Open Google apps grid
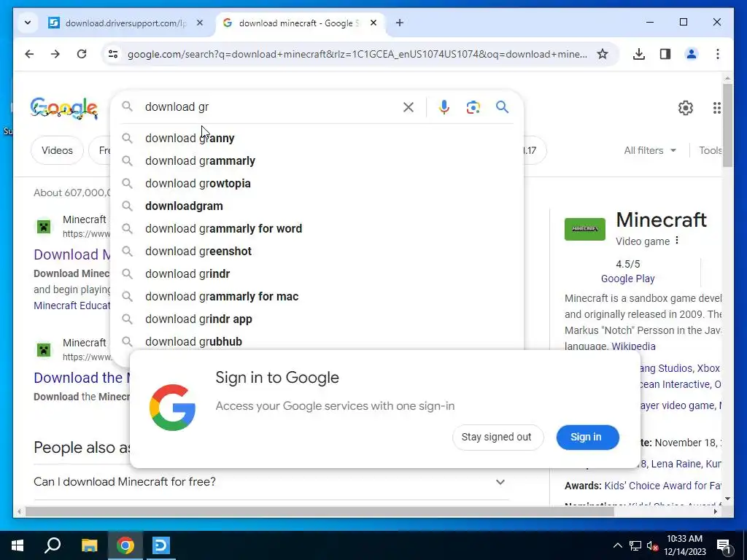 click(x=716, y=108)
